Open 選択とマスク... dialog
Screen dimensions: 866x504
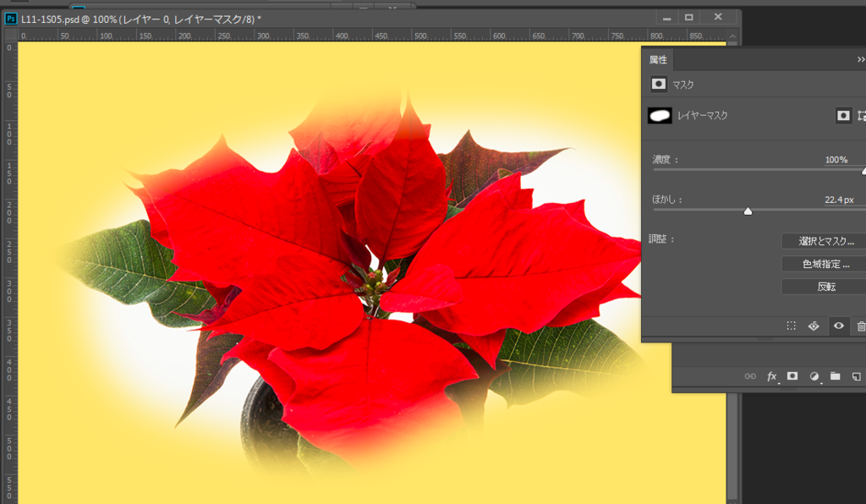coord(825,241)
